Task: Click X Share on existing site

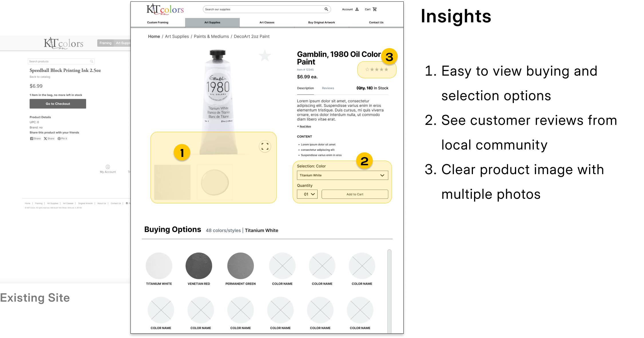Action: pos(49,139)
